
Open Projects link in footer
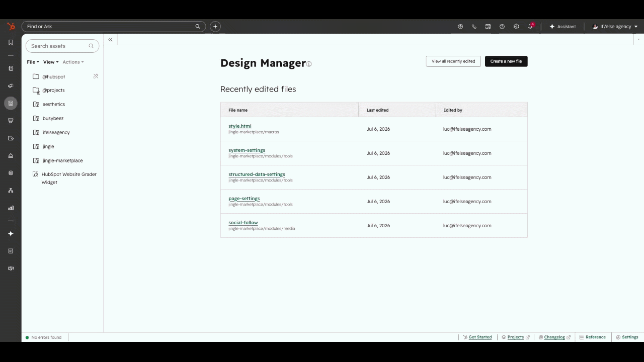[x=516, y=337]
